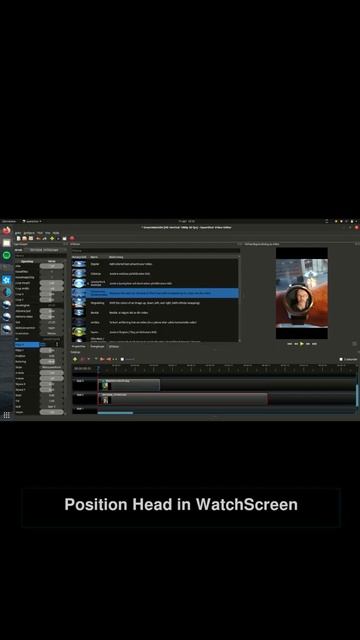Viewport: 360px width, 640px height.
Task: Jump to the end of the preview
Action: 314,344
